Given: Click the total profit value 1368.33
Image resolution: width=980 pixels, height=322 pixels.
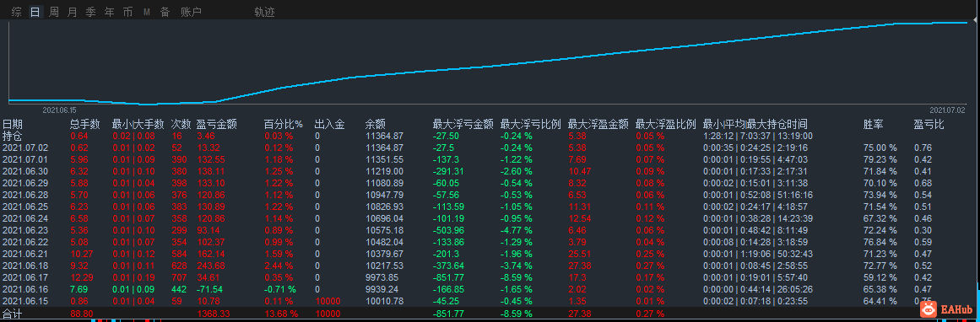Looking at the screenshot, I should 214,314.
